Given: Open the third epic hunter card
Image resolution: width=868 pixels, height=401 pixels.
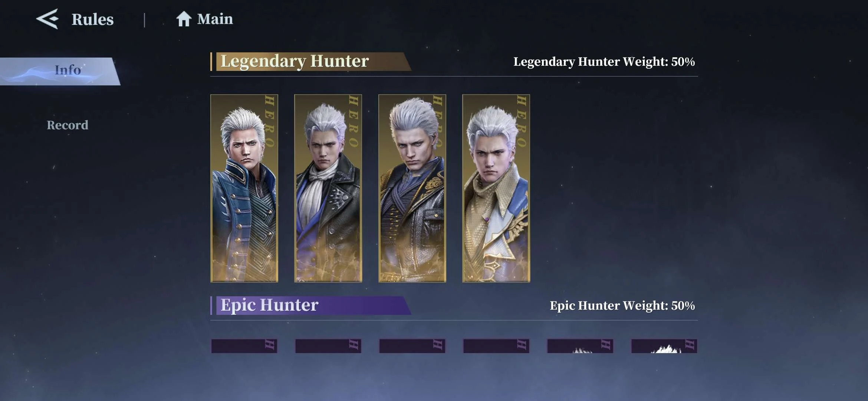Looking at the screenshot, I should (x=412, y=346).
